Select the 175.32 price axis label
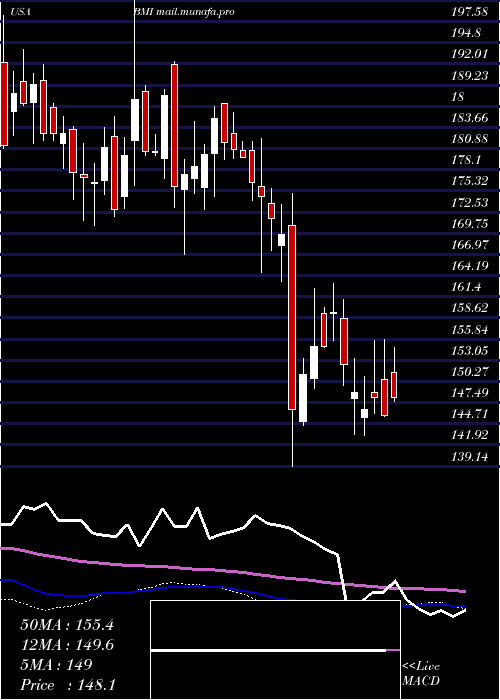500x700 pixels. click(x=470, y=181)
